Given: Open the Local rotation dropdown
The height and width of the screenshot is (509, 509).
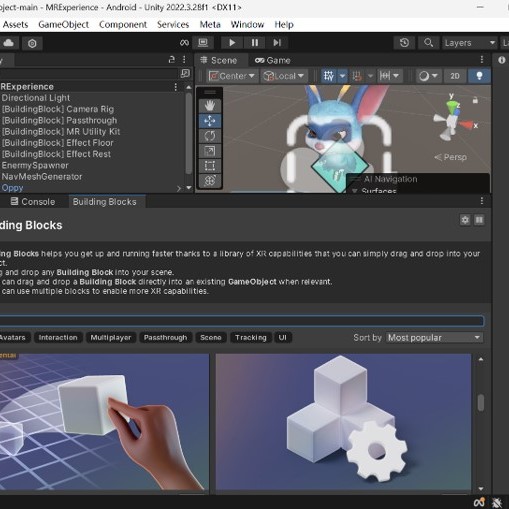Looking at the screenshot, I should pos(284,76).
